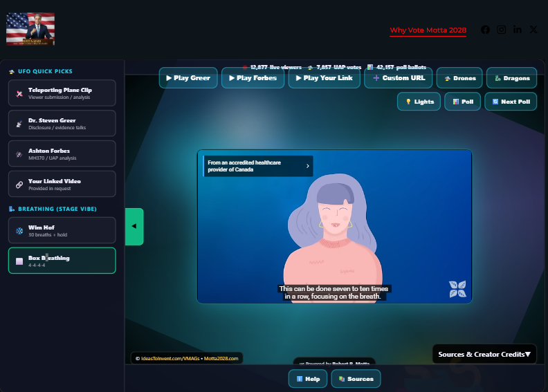Collapse the sidebar with the green arrow

coord(134,227)
